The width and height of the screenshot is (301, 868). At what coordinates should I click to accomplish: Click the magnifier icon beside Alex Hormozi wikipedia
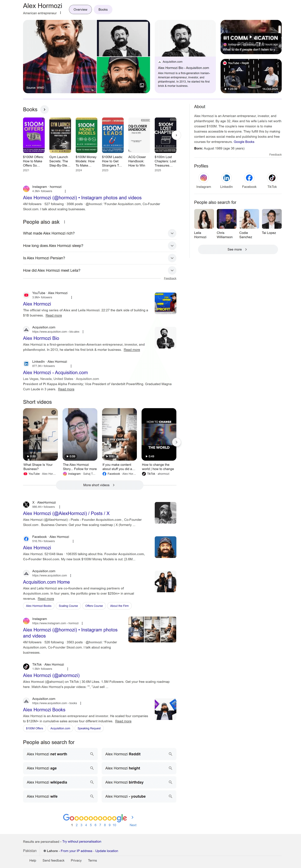[92, 782]
